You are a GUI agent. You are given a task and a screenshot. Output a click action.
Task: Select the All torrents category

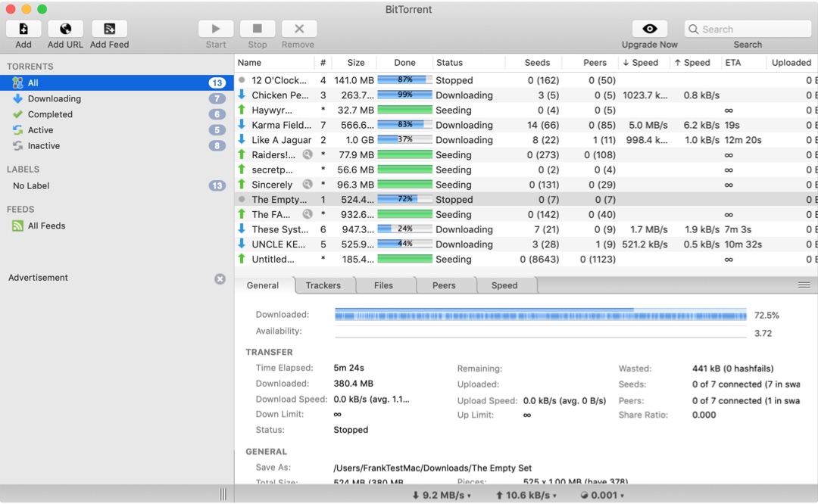click(117, 83)
